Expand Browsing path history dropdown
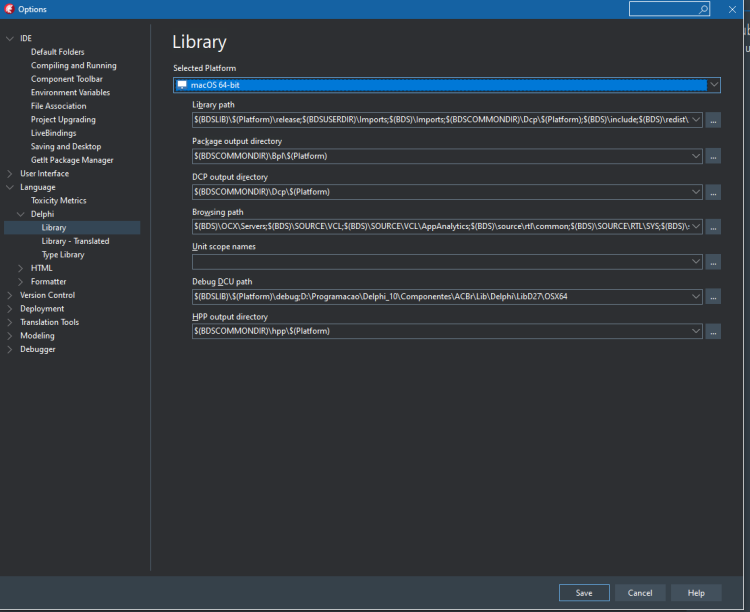Image resolution: width=750 pixels, height=612 pixels. [x=696, y=226]
